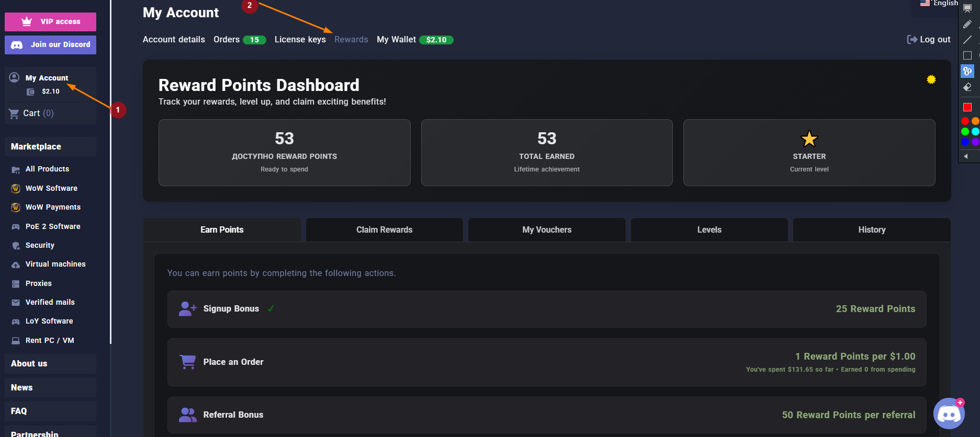Click the Security shield icon
This screenshot has width=980, height=437.
pyautogui.click(x=16, y=246)
